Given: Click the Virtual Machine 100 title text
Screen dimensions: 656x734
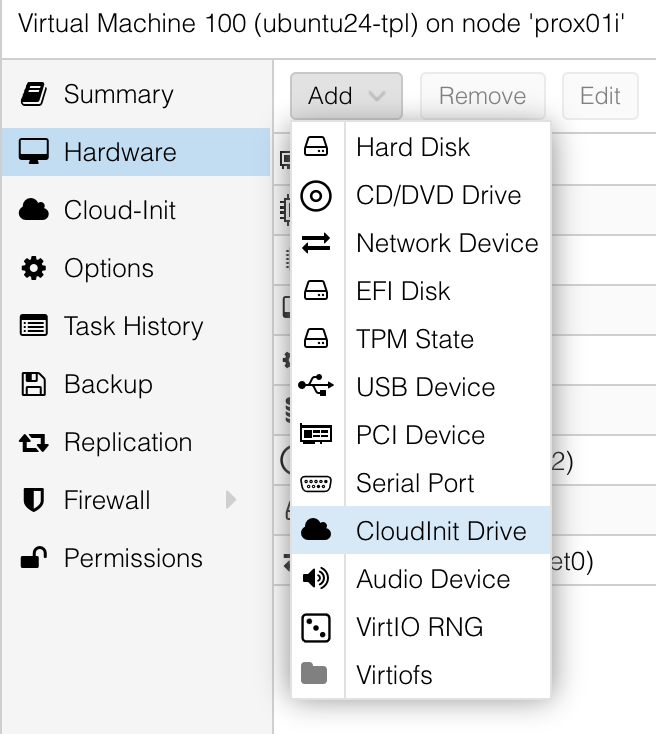Looking at the screenshot, I should tap(321, 23).
